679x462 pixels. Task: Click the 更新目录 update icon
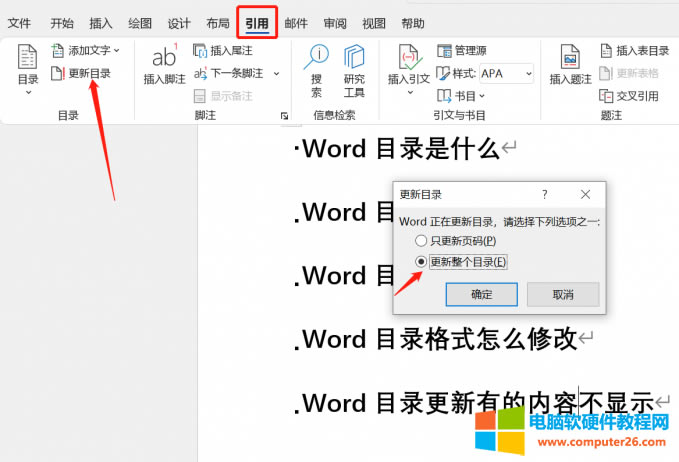(57, 73)
